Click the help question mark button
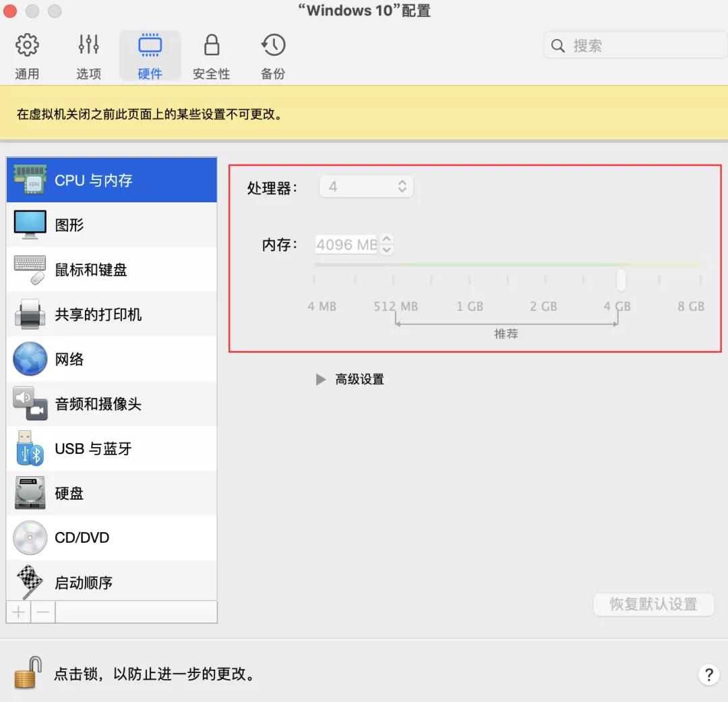The height and width of the screenshot is (702, 728). [x=709, y=674]
